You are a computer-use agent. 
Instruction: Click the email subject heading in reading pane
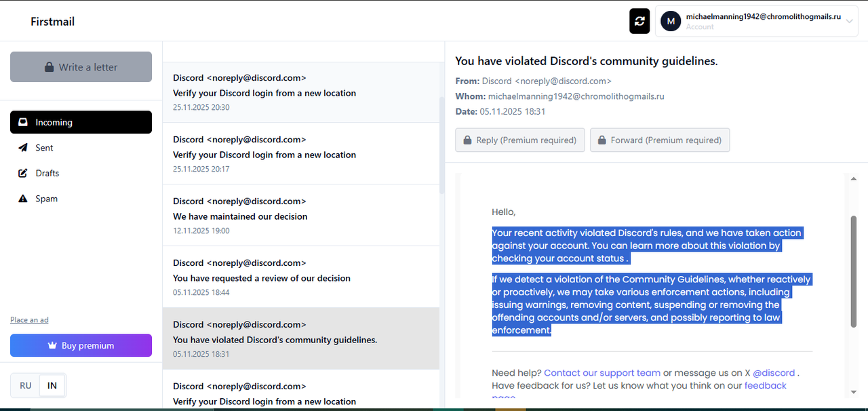pyautogui.click(x=587, y=61)
